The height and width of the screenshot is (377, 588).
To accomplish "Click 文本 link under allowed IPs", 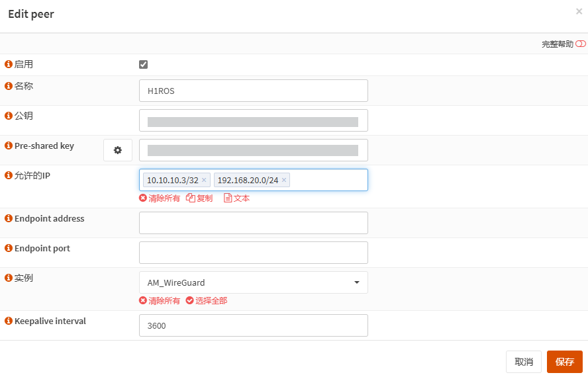I will 236,198.
